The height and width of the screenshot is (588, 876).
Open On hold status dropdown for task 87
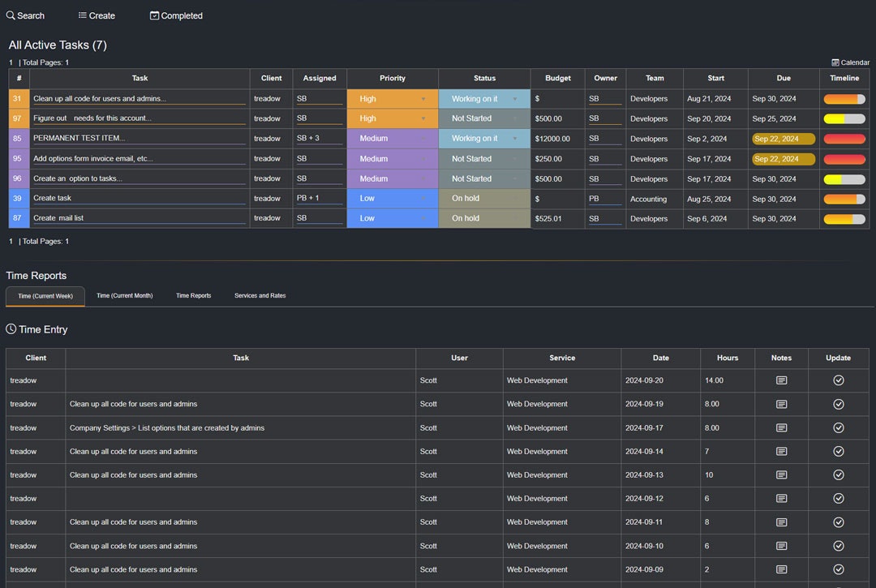pyautogui.click(x=484, y=218)
